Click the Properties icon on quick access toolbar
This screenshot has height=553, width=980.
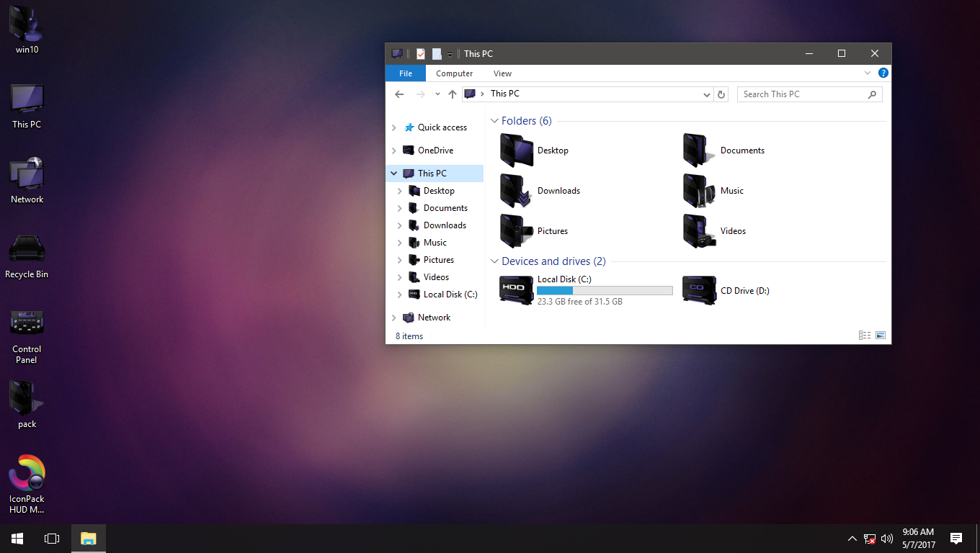pyautogui.click(x=420, y=53)
